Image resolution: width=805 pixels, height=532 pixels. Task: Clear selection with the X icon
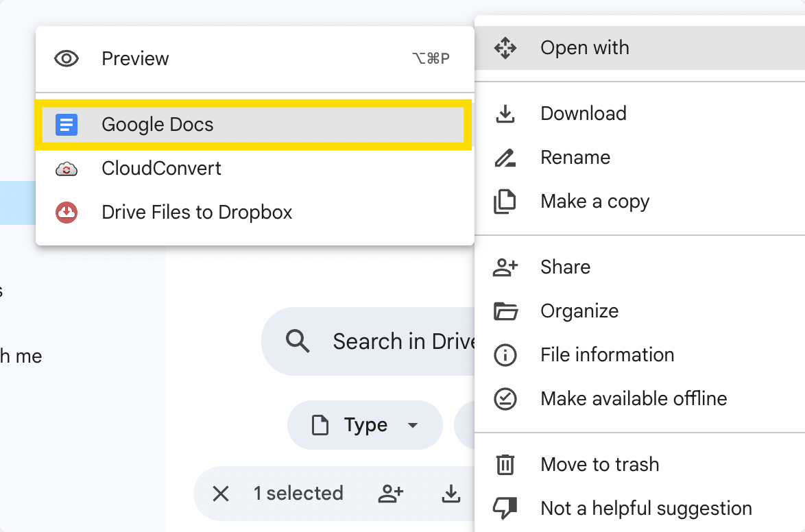(221, 494)
